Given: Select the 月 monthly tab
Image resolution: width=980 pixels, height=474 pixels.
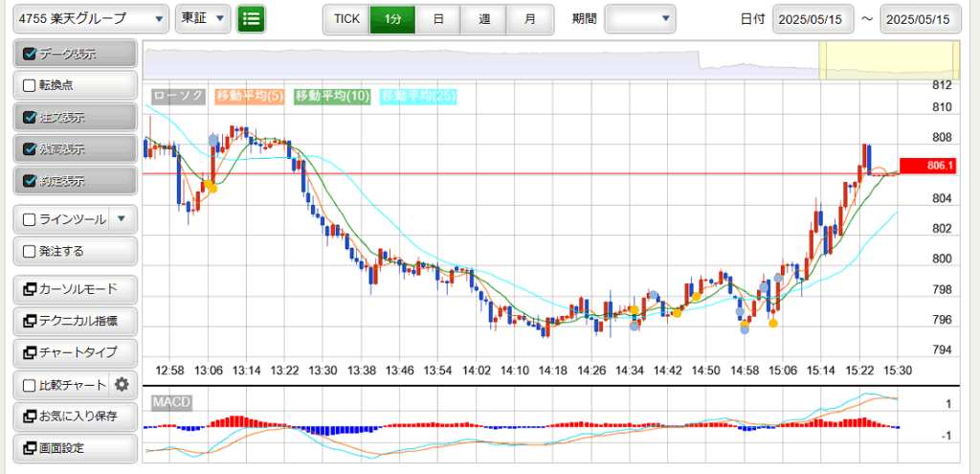Looking at the screenshot, I should click(x=529, y=19).
